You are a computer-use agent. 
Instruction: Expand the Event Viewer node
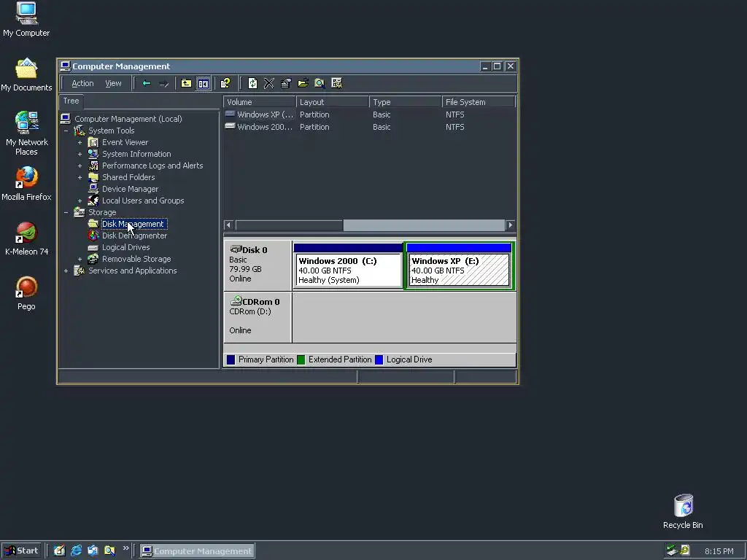80,142
